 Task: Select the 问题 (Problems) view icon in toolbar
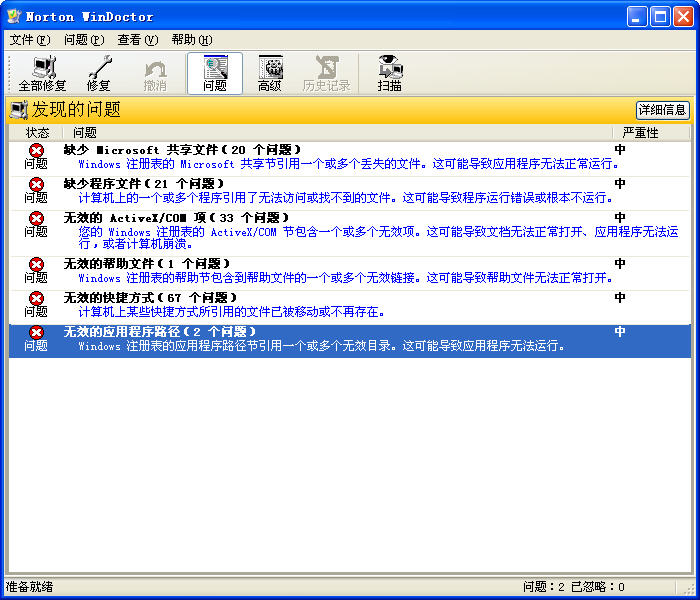[x=214, y=73]
